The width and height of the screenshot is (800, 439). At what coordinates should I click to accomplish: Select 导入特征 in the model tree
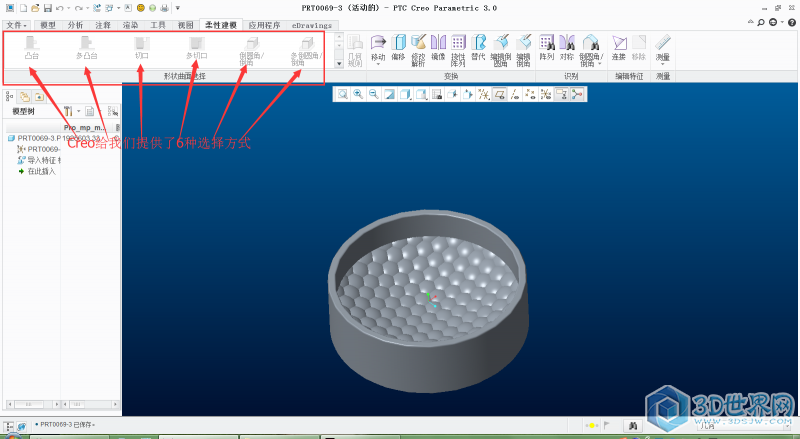point(39,160)
